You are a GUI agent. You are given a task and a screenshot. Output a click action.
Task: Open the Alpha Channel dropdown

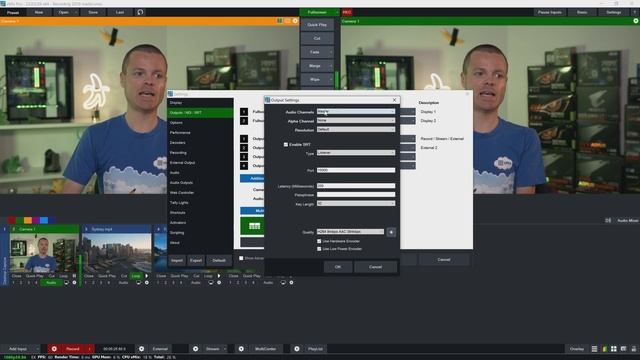pyautogui.click(x=356, y=120)
